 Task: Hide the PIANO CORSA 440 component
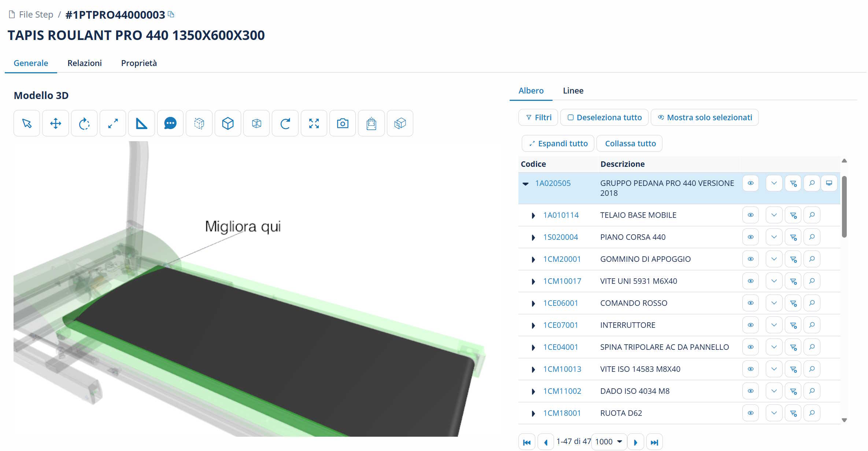[x=750, y=237]
